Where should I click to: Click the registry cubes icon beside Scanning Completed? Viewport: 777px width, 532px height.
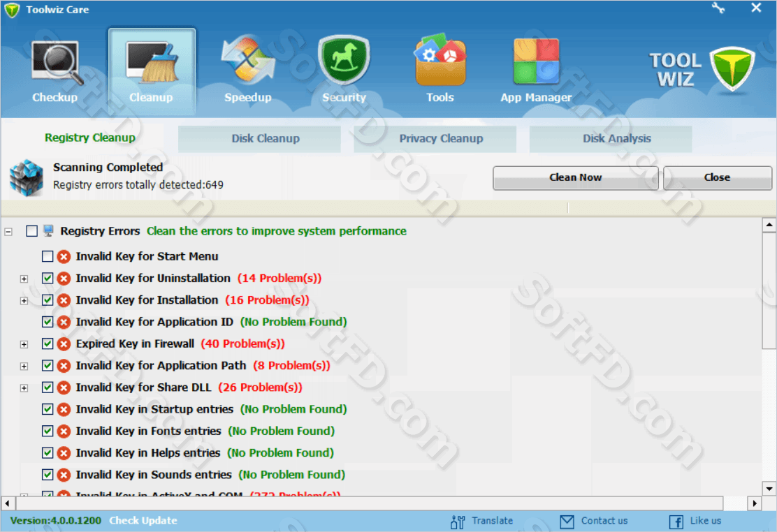(x=27, y=177)
